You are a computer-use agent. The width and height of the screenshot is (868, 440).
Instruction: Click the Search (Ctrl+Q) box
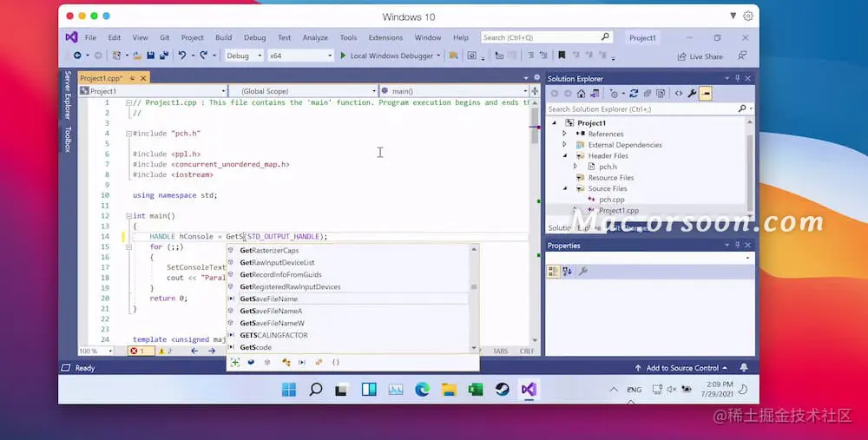[x=546, y=37]
